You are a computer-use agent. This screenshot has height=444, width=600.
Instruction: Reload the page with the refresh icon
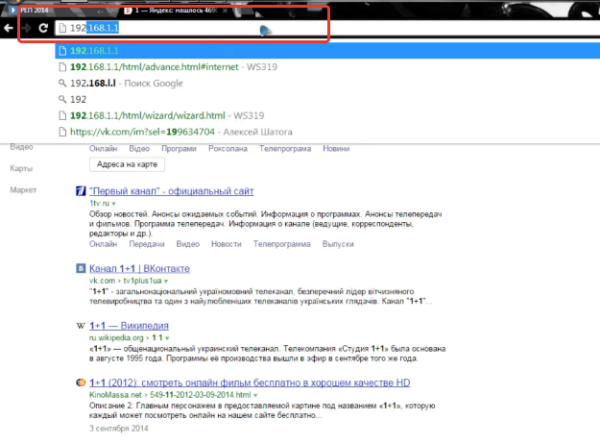pos(43,28)
